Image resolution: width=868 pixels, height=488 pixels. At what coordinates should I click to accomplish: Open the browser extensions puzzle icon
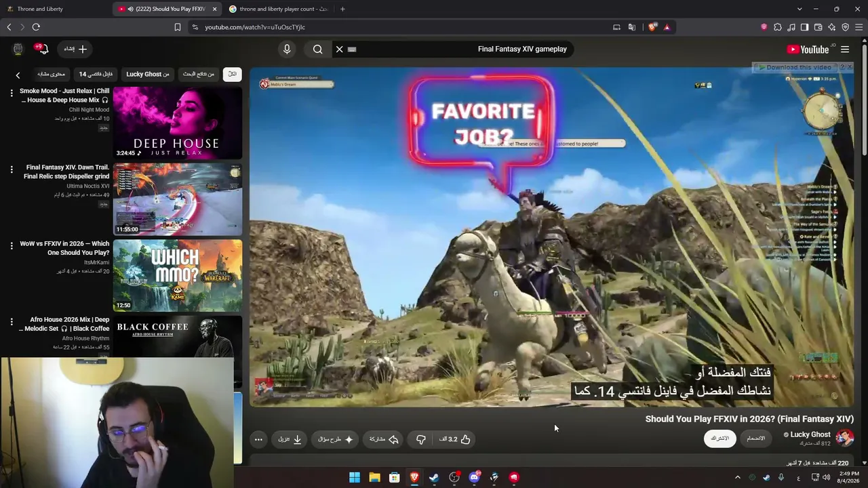tap(778, 27)
